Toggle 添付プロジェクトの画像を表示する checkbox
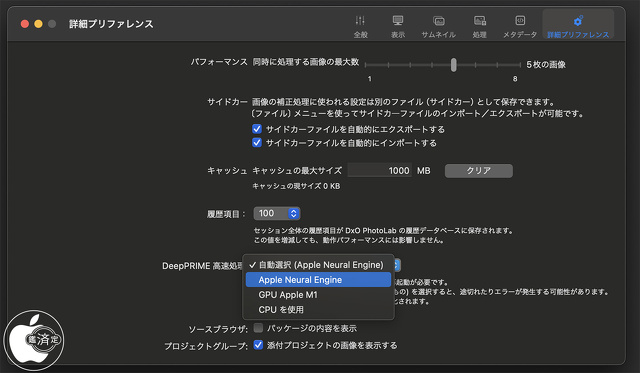The image size is (640, 373). point(258,345)
